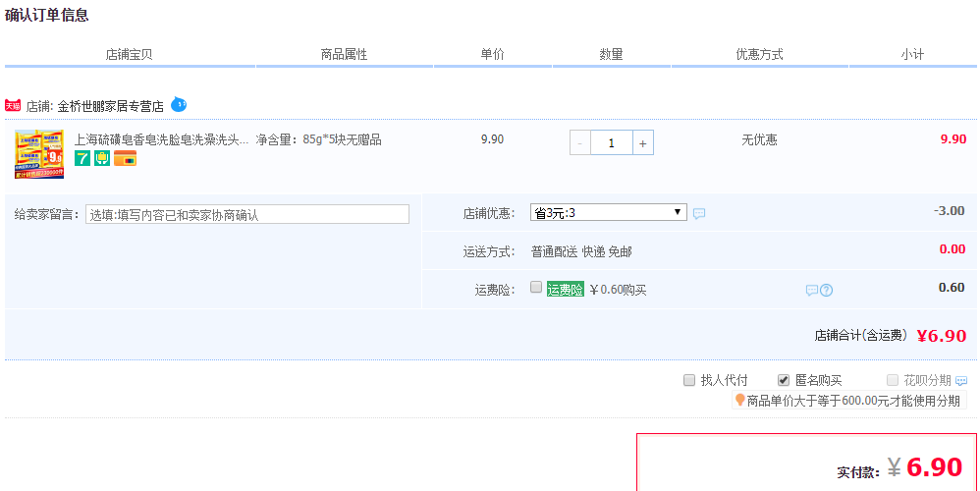Screen dimensions: 980x491
Task: Click the 商品单价大于等于600.00元 installment notice
Action: 853,401
